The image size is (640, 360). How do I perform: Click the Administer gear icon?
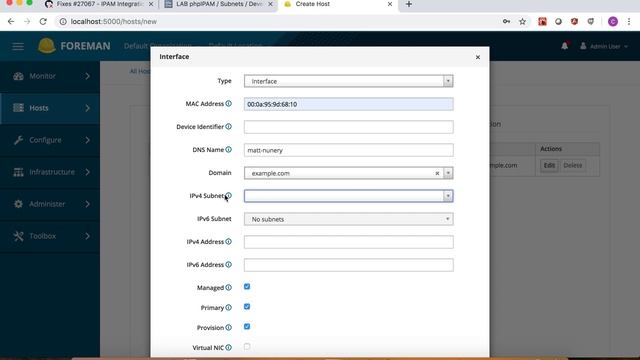click(18, 204)
